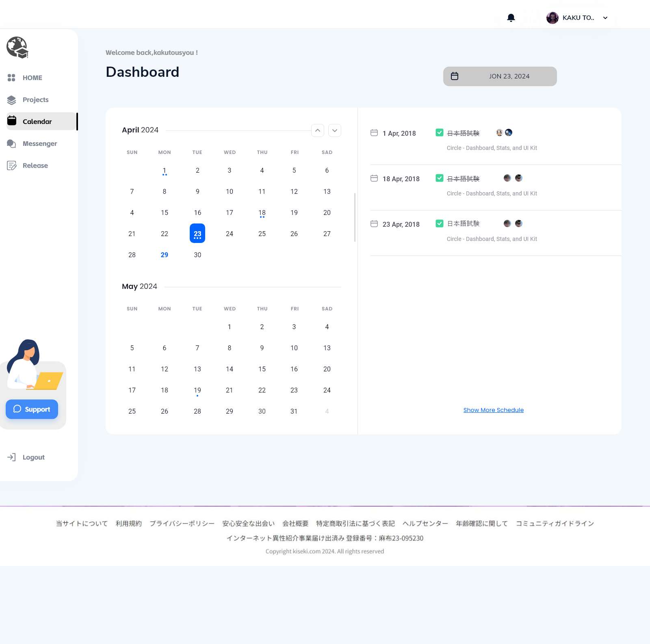The image size is (650, 644).
Task: Click the calendar panel vertical scrollbar
Action: pos(355,217)
